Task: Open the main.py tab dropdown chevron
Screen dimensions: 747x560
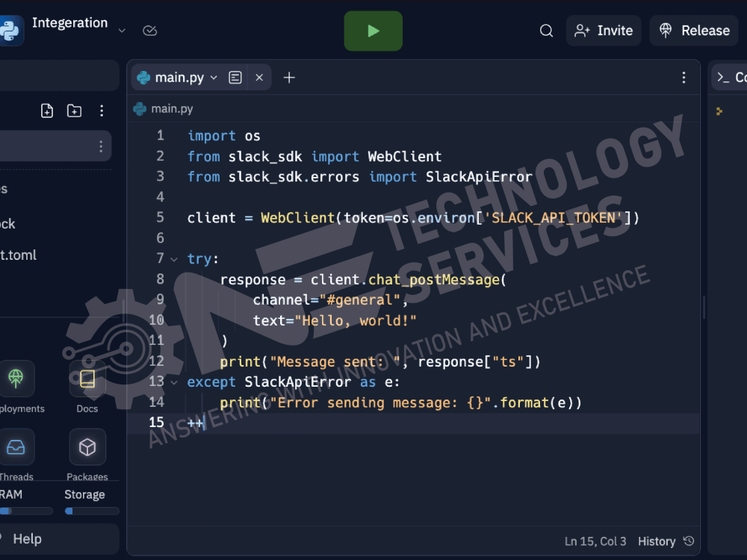Action: coord(214,77)
